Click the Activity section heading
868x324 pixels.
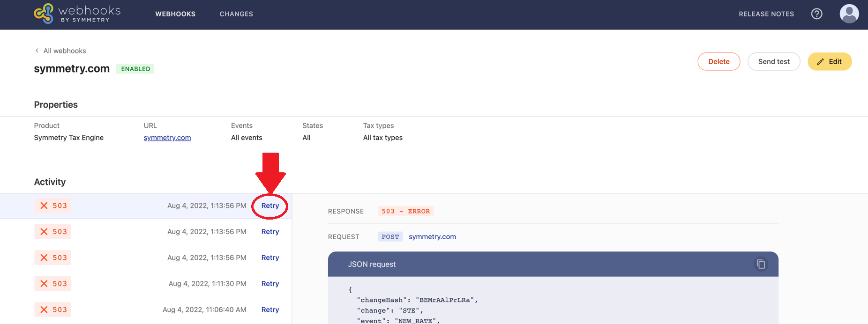[x=50, y=182]
